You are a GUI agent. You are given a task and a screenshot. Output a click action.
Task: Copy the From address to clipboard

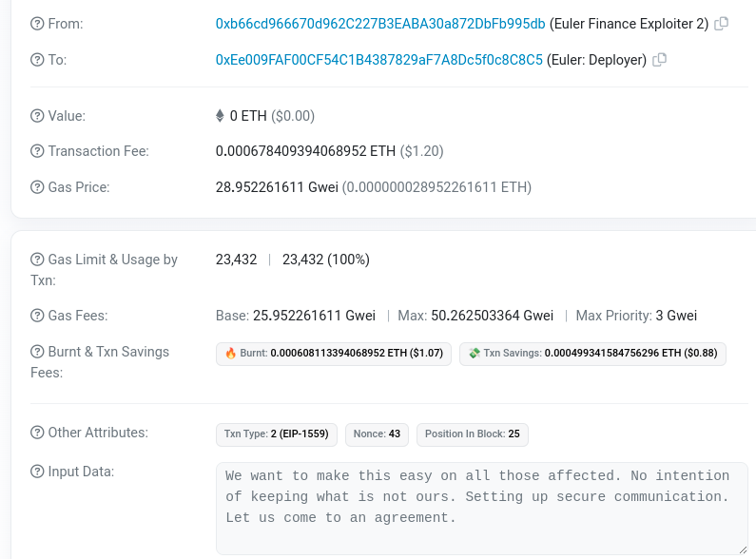(722, 24)
